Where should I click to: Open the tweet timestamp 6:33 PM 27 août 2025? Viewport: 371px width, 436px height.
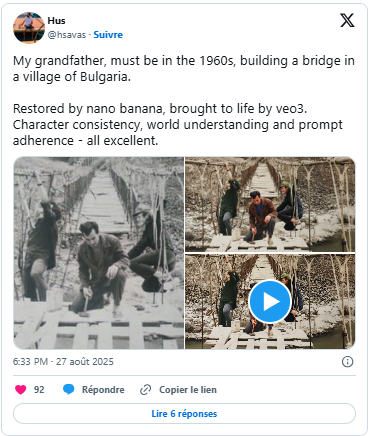pos(63,362)
